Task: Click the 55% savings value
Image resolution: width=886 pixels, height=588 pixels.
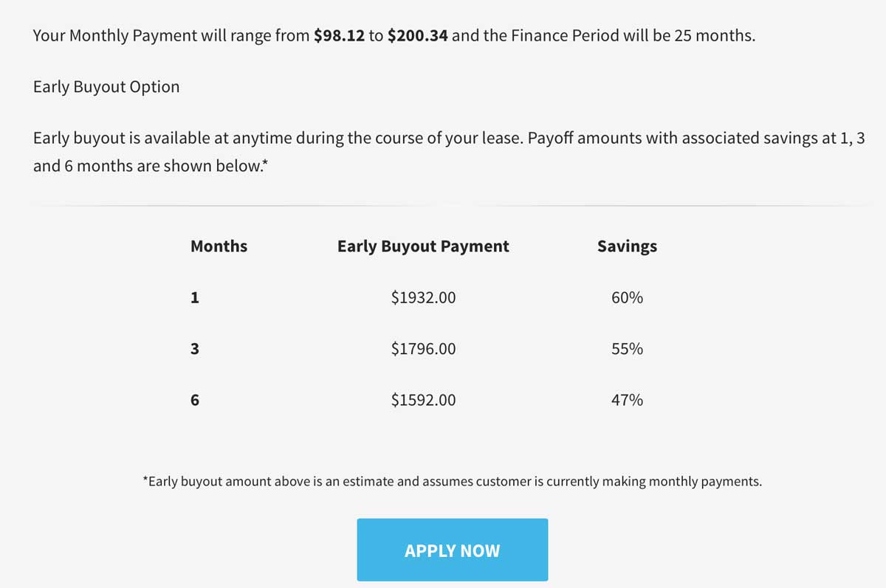Action: click(627, 348)
